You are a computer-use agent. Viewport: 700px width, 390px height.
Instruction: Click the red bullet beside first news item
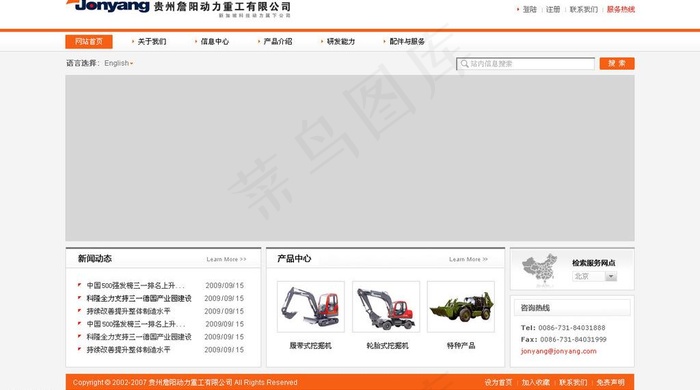pos(79,285)
